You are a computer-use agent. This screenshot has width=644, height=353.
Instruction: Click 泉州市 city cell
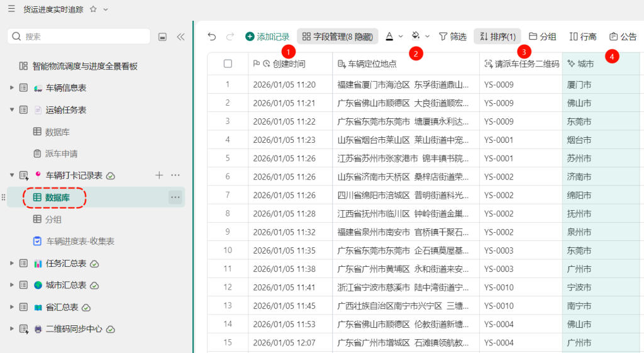pyautogui.click(x=601, y=232)
